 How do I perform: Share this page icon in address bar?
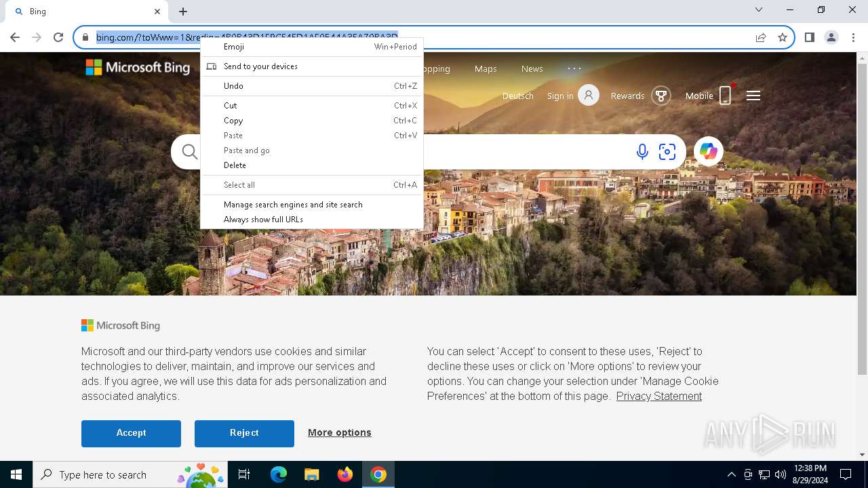pos(761,37)
